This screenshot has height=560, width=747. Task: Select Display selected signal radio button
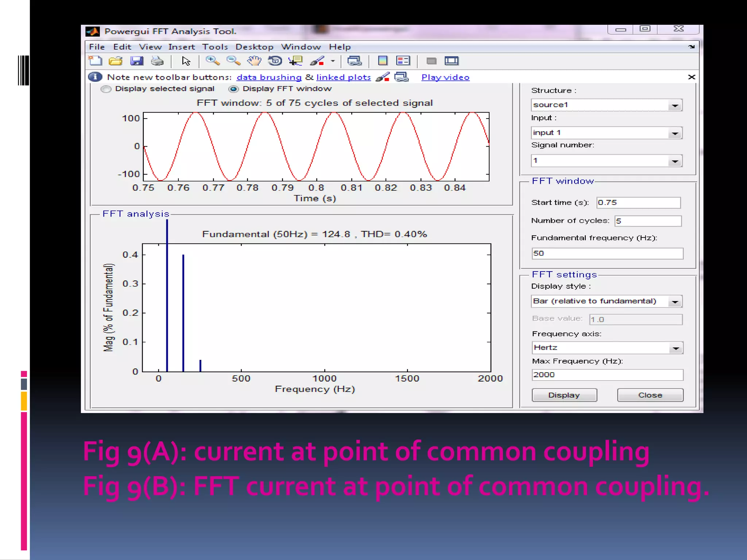click(x=106, y=89)
